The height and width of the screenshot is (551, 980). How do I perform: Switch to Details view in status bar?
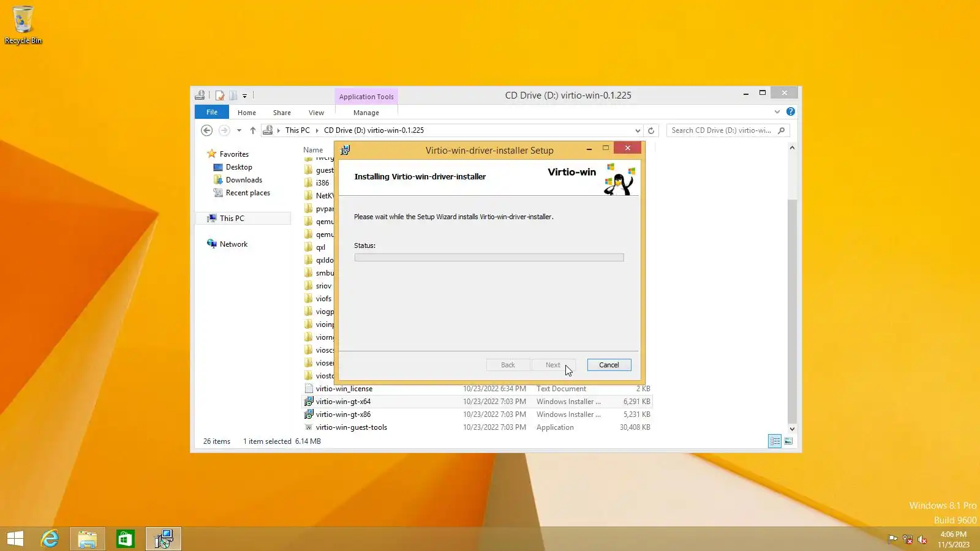(775, 441)
